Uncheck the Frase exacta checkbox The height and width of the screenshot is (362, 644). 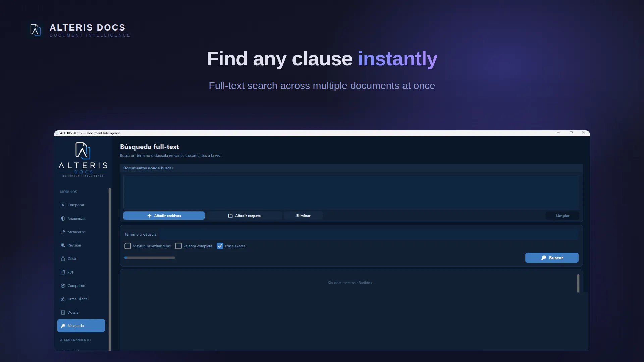(220, 246)
